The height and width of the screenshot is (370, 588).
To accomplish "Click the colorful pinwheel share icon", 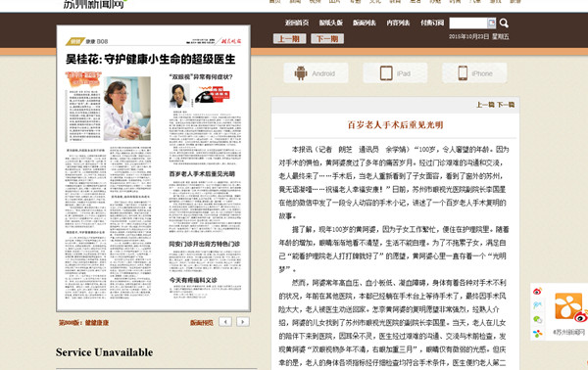I will [x=537, y=334].
